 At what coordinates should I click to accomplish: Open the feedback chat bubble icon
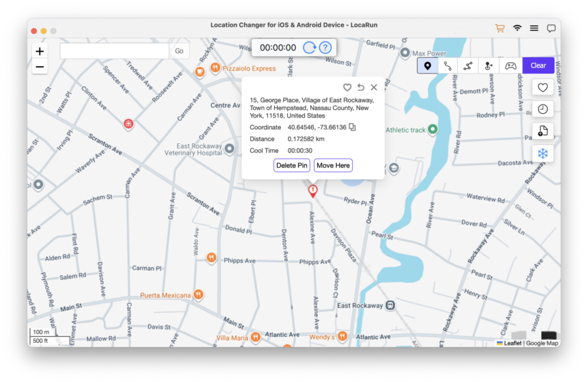pyautogui.click(x=551, y=29)
